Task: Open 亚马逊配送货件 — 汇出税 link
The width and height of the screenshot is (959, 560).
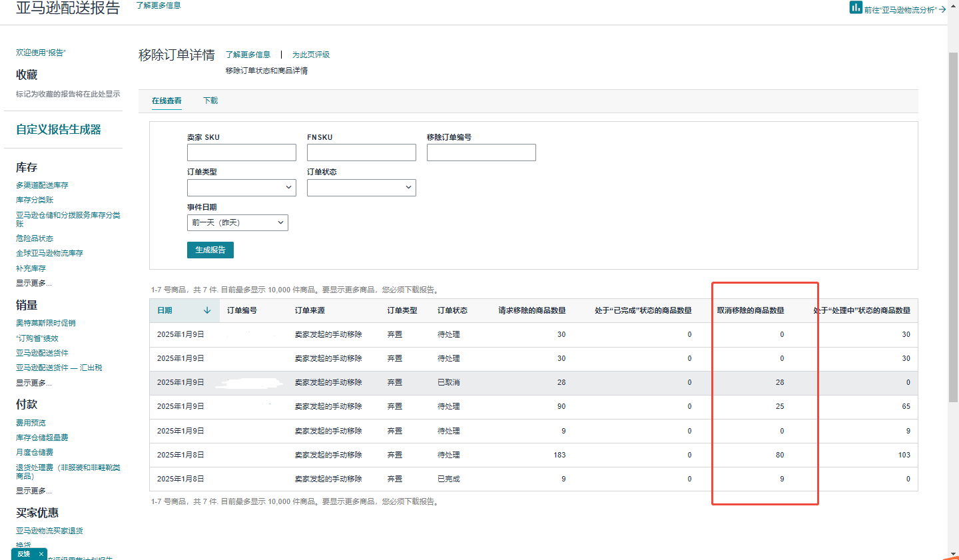Action: coord(59,368)
